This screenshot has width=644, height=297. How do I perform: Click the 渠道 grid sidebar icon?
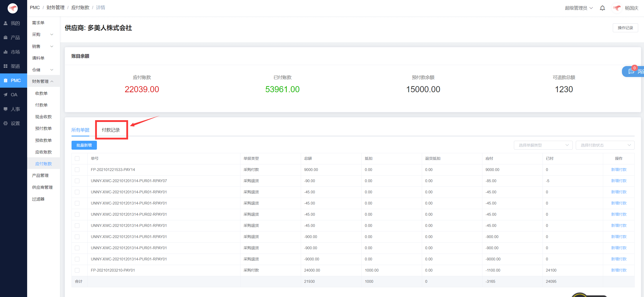(6, 66)
